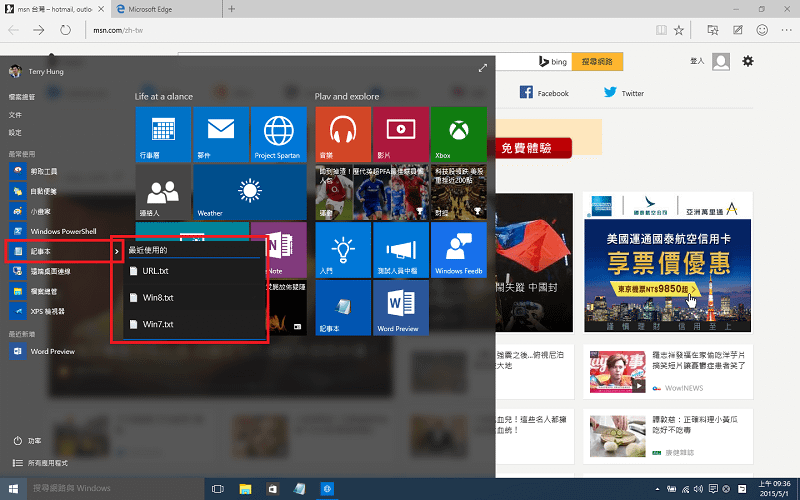Viewport: 800px width, 500px height.
Task: Open the Facebook link on MSN
Action: coord(544,92)
